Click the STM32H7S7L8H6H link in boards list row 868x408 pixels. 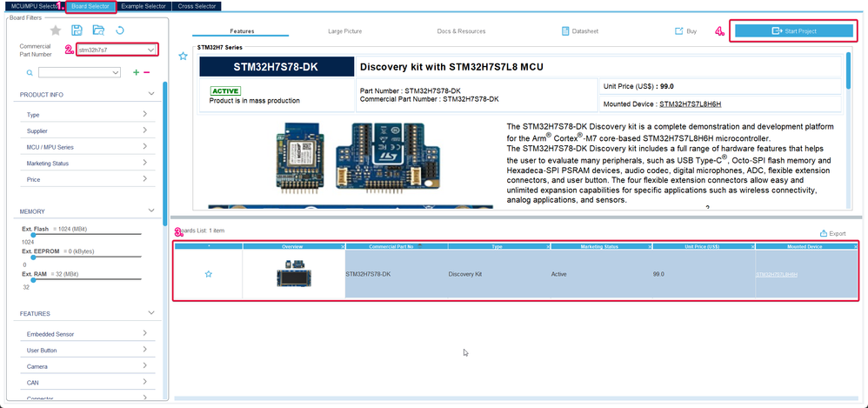coord(776,275)
